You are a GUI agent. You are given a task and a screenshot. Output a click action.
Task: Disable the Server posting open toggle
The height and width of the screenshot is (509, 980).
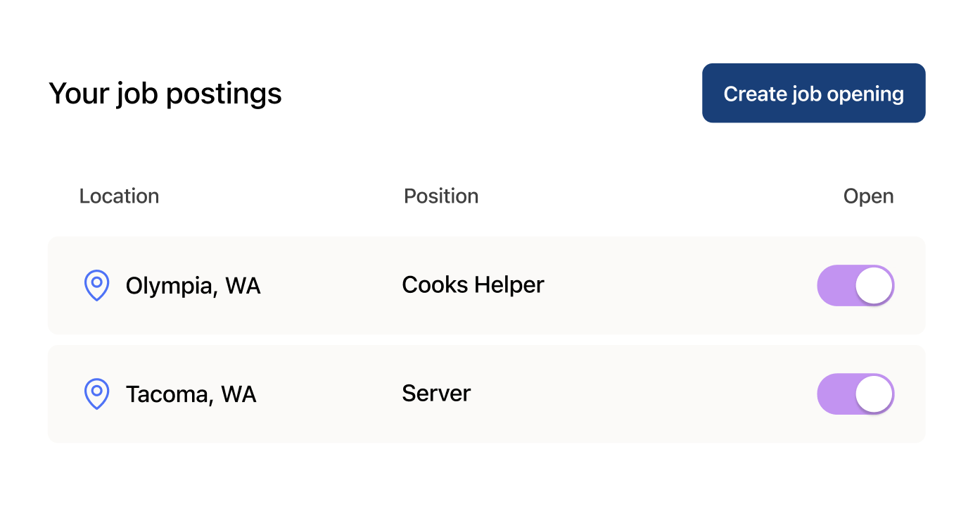pos(855,394)
